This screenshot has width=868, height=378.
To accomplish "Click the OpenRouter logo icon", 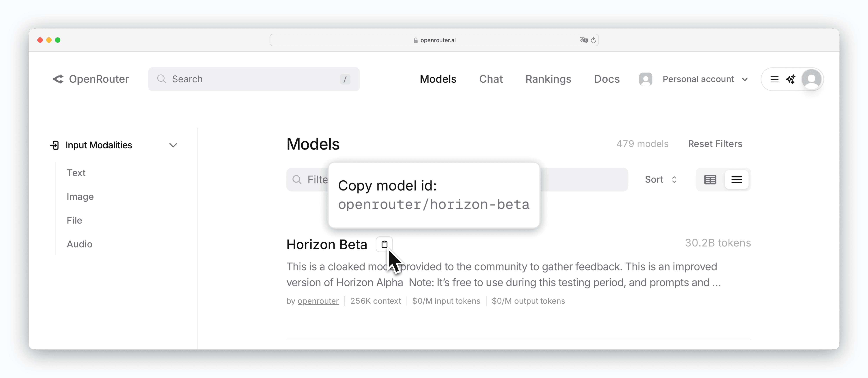I will (58, 79).
